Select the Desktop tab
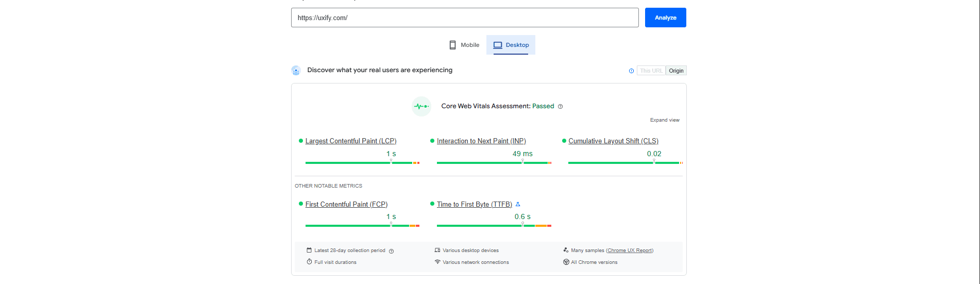The height and width of the screenshot is (284, 980). [511, 45]
